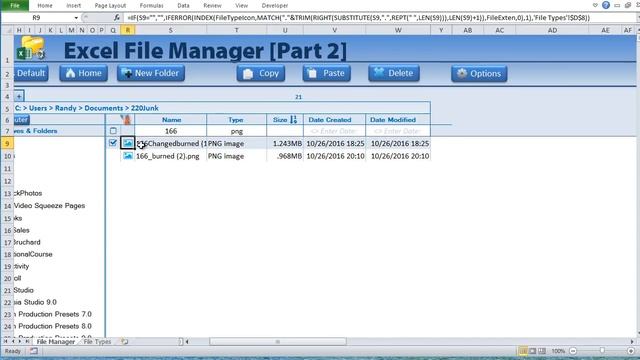Click the New Folder button

click(151, 73)
